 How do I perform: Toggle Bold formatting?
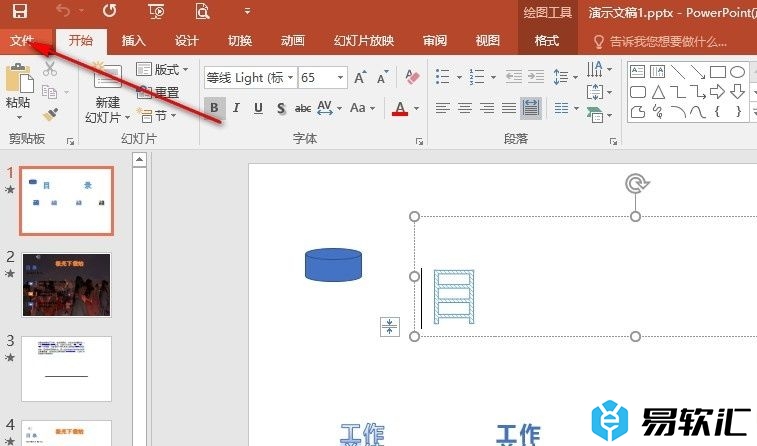pos(214,108)
